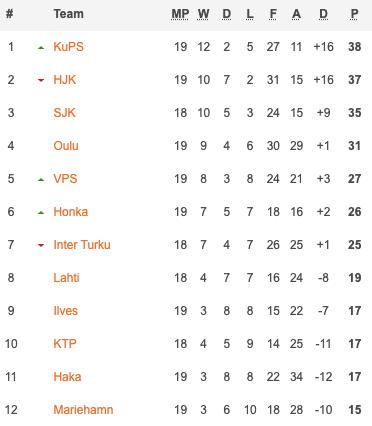This screenshot has height=426, width=372.
Task: Go to the Inter Turku team page
Action: click(x=82, y=245)
